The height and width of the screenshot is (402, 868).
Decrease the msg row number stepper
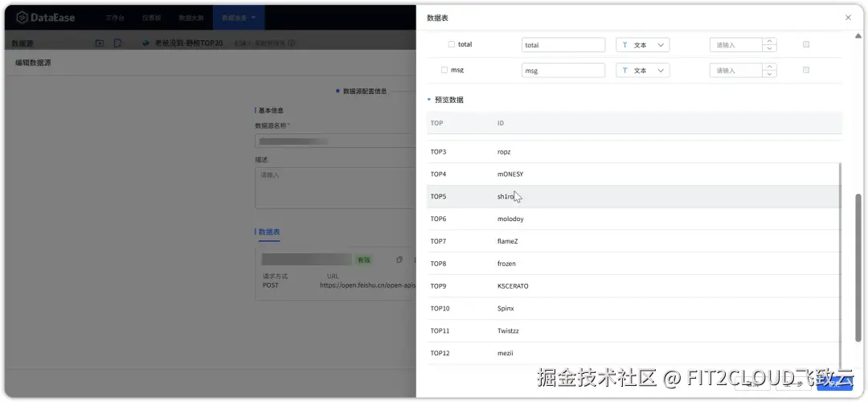[769, 74]
